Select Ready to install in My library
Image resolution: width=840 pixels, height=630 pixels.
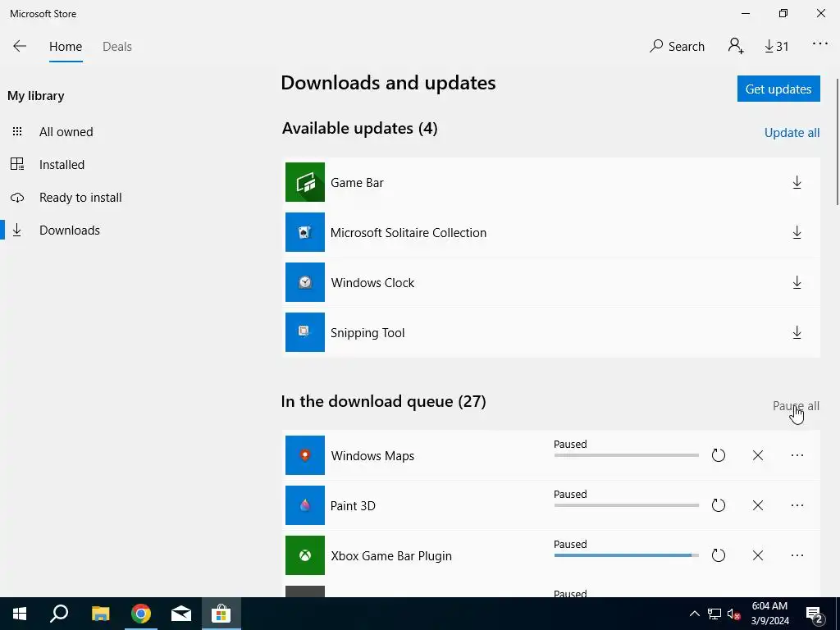(x=80, y=197)
